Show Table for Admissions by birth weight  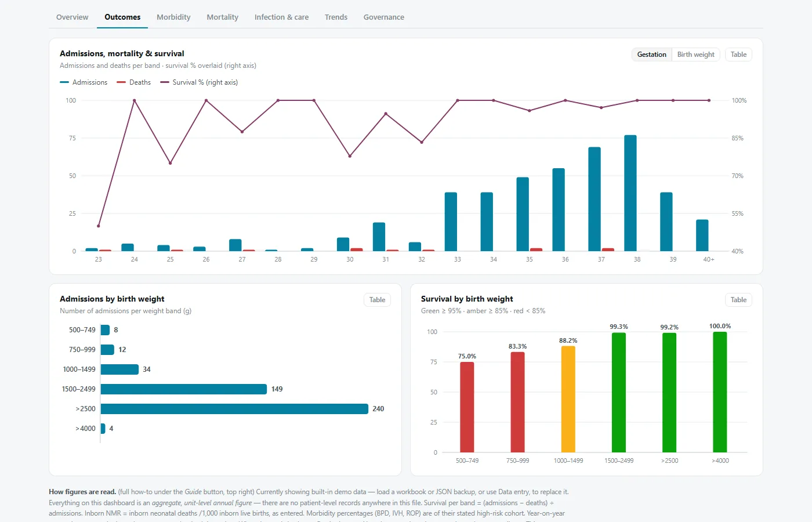pyautogui.click(x=377, y=300)
